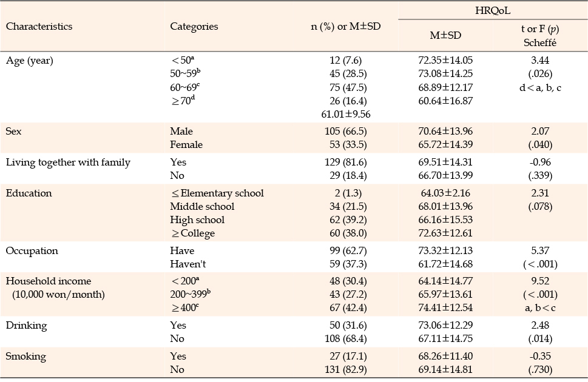The image size is (588, 382).
Task: Select the Age (year) row label
Action: pyautogui.click(x=29, y=61)
